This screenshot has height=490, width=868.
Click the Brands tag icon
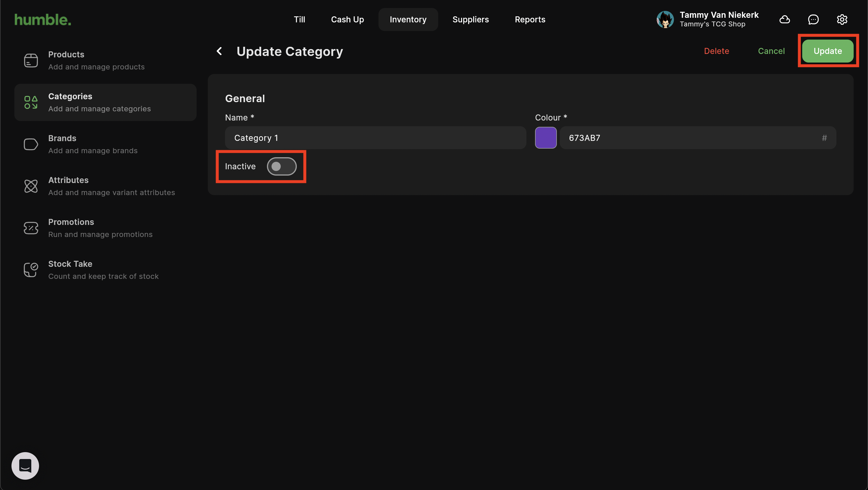pyautogui.click(x=31, y=144)
